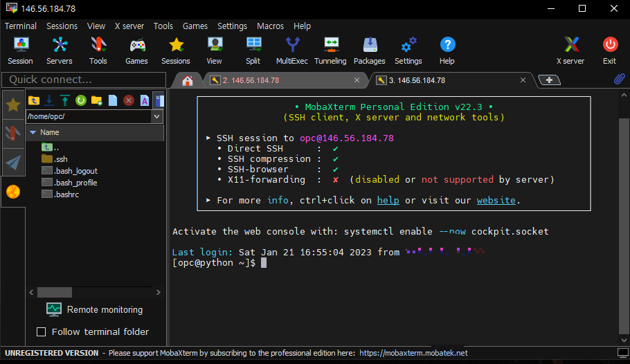630x364 pixels.
Task: Click the website link in terminal banner
Action: point(496,200)
